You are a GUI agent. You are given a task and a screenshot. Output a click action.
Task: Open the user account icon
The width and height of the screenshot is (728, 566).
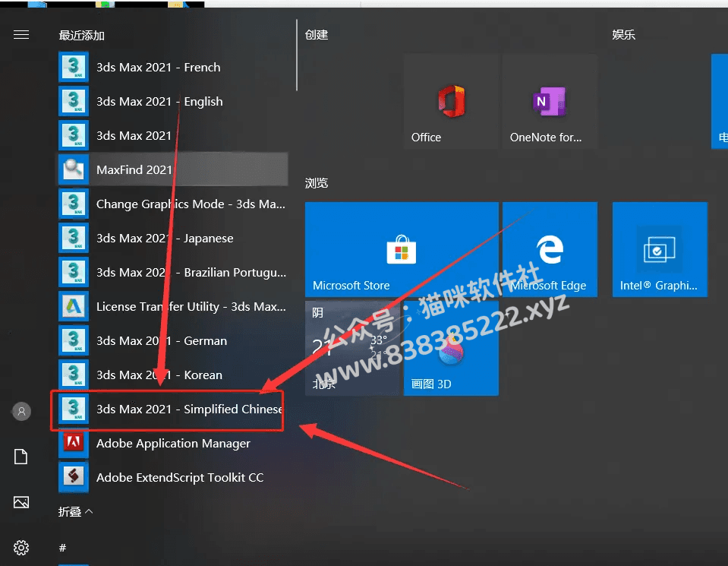[x=21, y=411]
